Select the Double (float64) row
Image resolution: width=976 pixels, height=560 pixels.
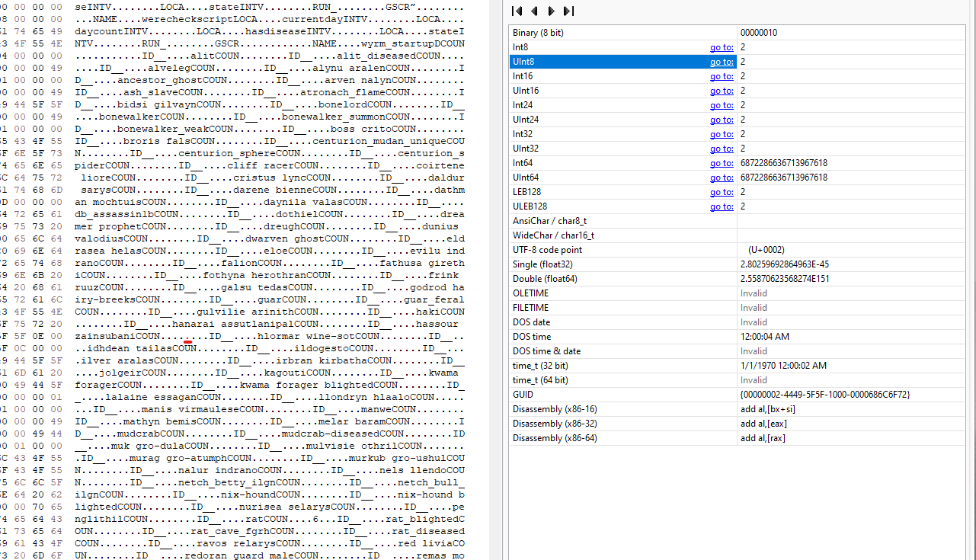(544, 279)
